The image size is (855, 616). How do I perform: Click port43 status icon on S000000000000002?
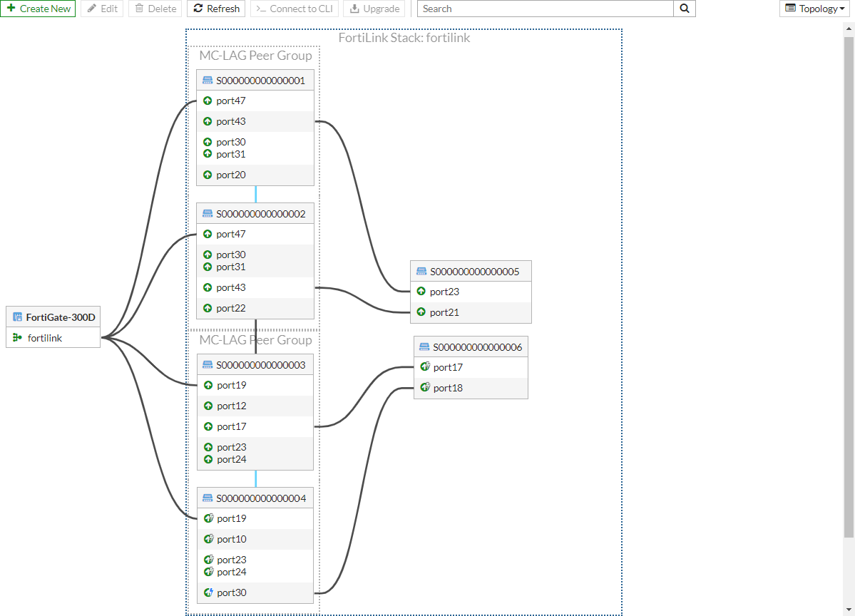tap(208, 288)
